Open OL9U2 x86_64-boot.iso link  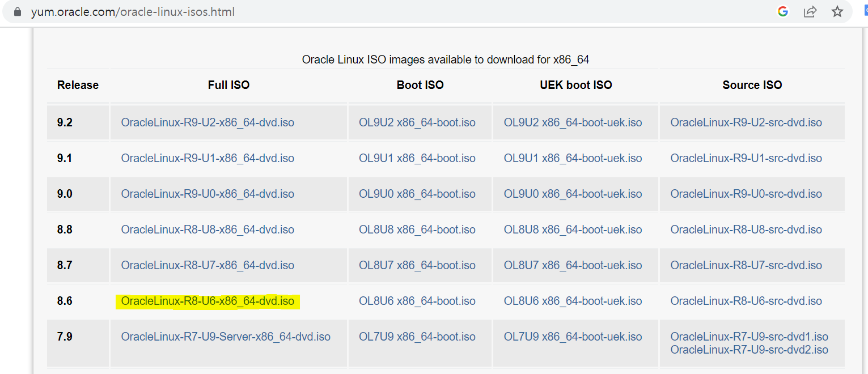417,122
